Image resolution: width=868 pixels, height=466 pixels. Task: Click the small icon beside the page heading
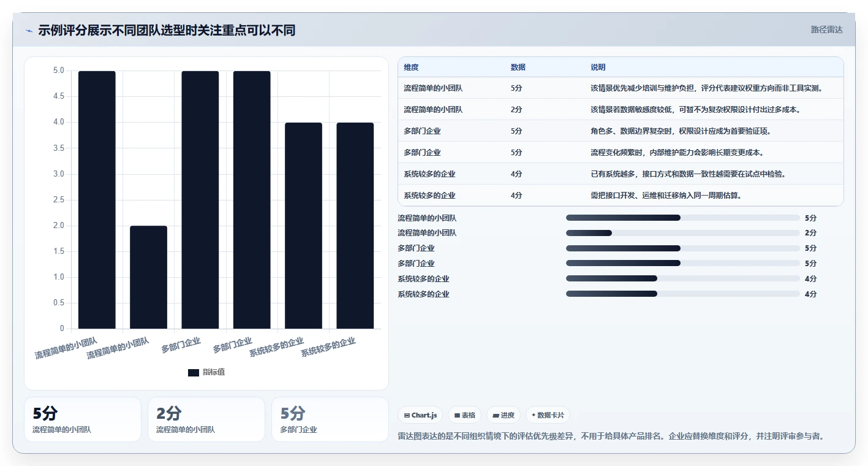[x=29, y=31]
